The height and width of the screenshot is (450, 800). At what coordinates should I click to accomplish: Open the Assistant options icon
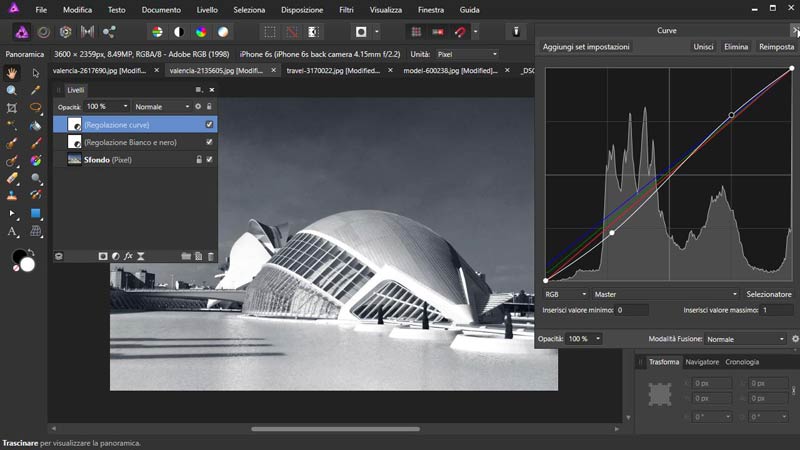tap(516, 32)
